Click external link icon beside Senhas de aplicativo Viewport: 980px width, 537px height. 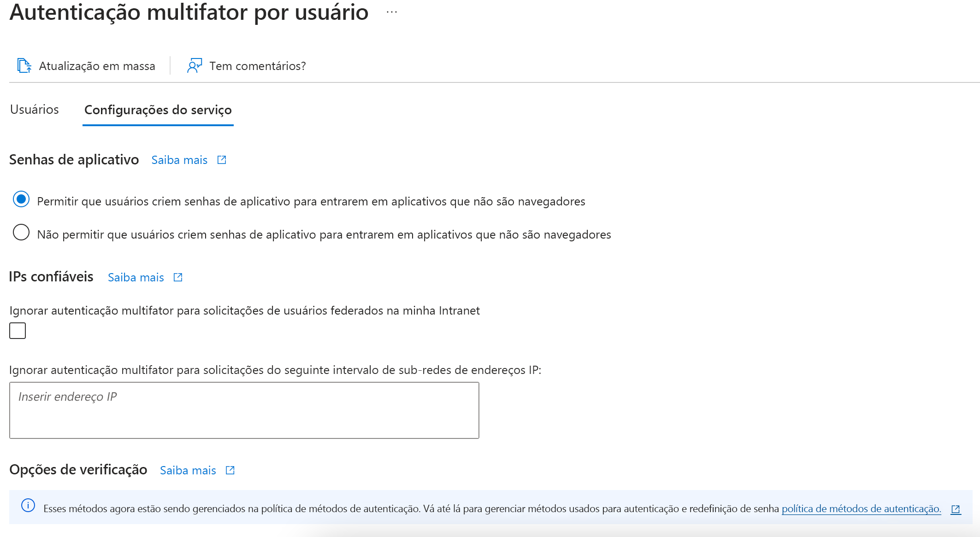[x=222, y=160]
